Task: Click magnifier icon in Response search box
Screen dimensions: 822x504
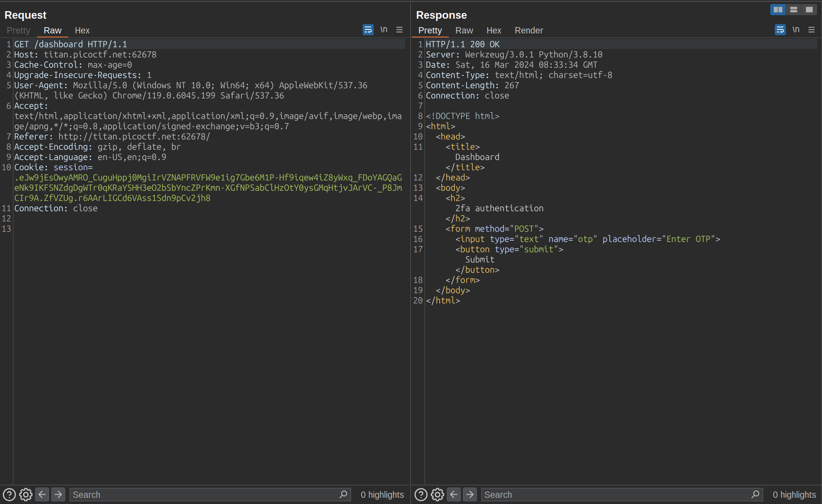Action: point(755,495)
